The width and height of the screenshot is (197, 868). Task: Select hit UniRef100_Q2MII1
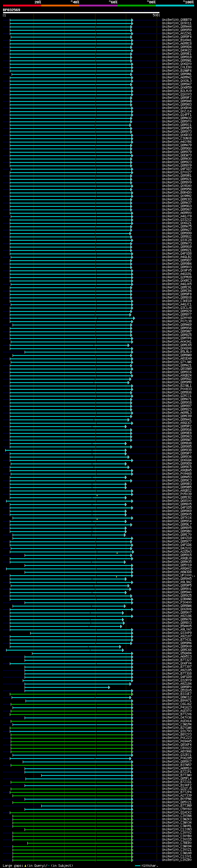click(x=177, y=396)
